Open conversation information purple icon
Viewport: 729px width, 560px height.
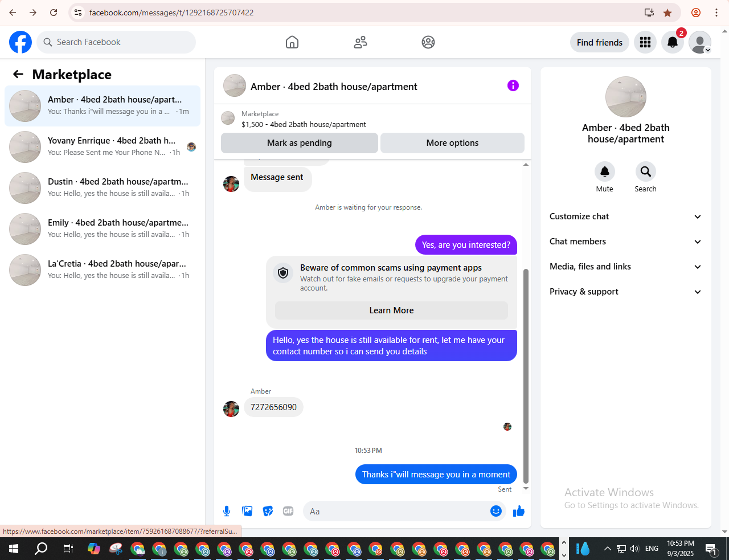(513, 85)
